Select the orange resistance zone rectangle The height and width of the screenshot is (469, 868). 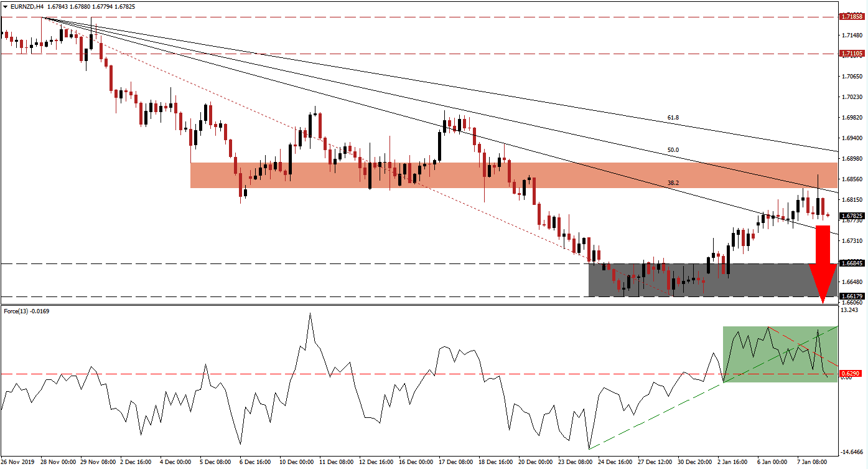pos(514,176)
